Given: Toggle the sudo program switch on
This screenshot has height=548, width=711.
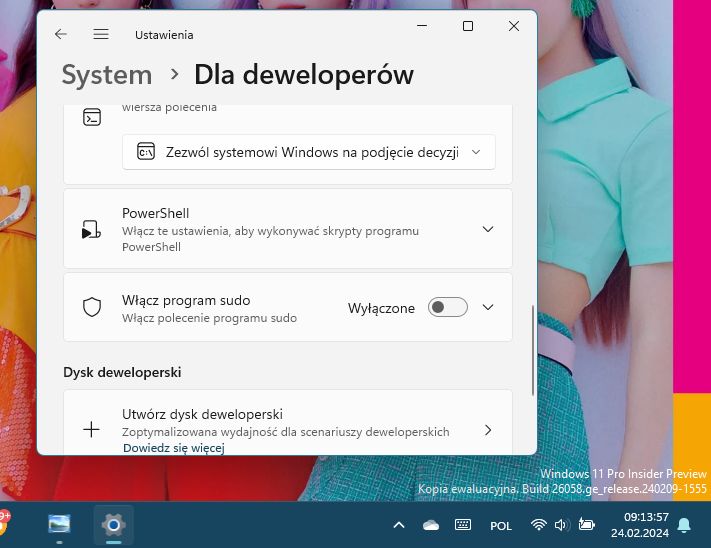Looking at the screenshot, I should click(x=448, y=307).
